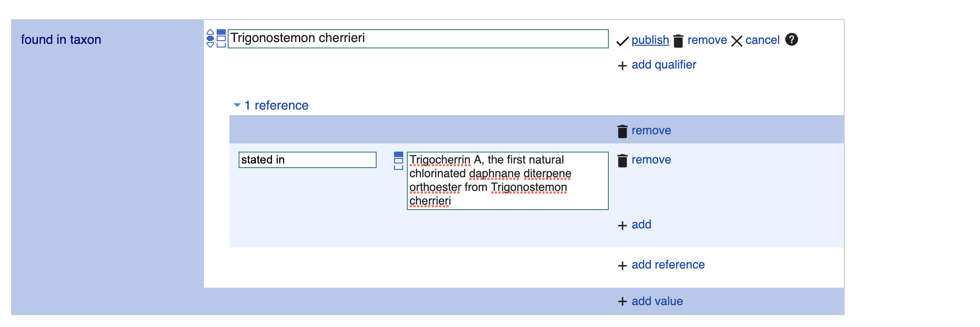Focus the stated in property field
980x327 pixels.
click(x=307, y=160)
